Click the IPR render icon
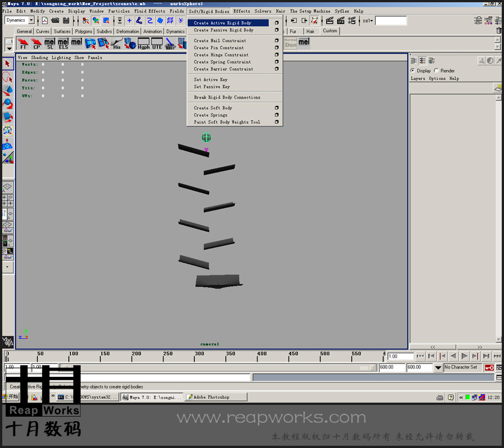The width and height of the screenshot is (504, 448). click(x=340, y=21)
